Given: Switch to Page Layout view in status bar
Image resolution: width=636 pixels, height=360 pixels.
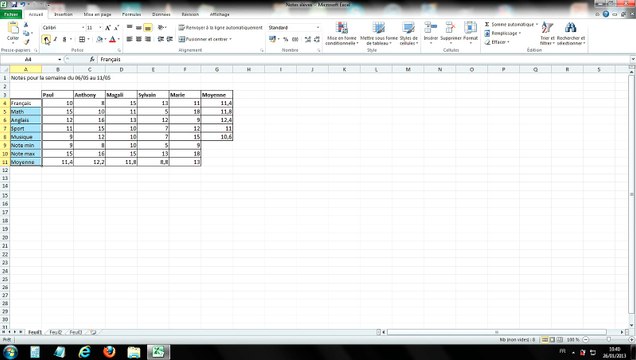Looking at the screenshot, I should coord(552,339).
